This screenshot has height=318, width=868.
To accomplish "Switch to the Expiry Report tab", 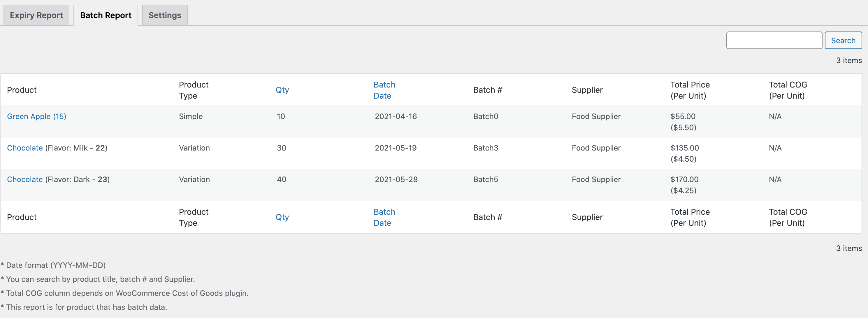I will [36, 15].
